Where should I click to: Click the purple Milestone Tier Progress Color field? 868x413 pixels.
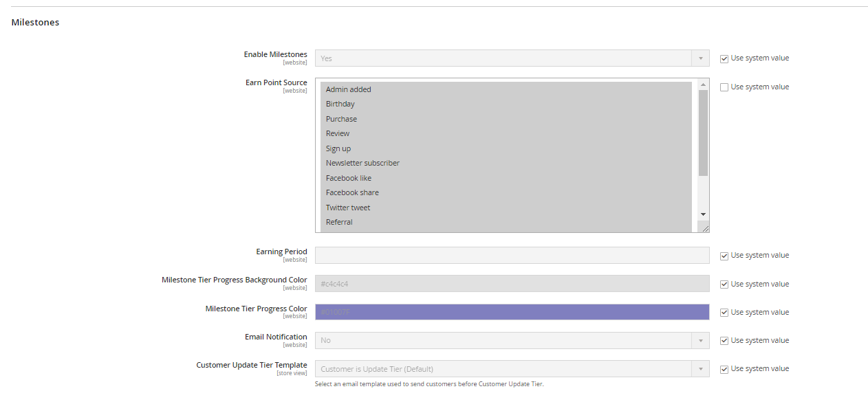pos(512,313)
